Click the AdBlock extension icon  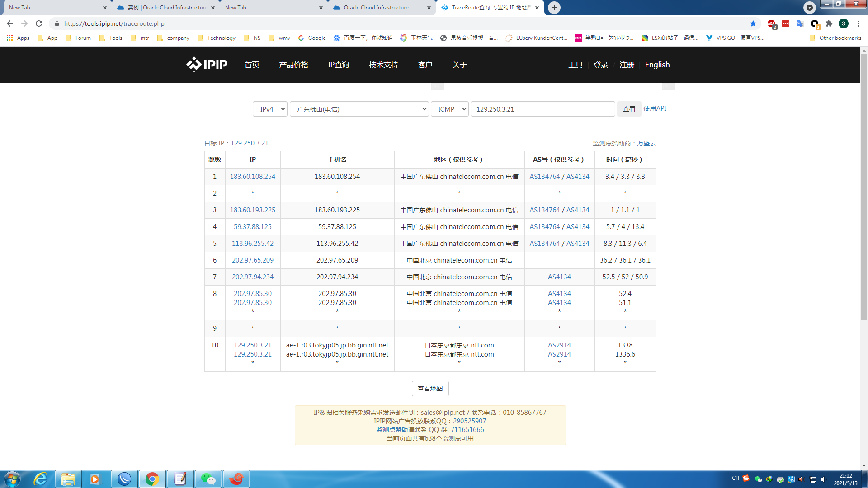771,23
